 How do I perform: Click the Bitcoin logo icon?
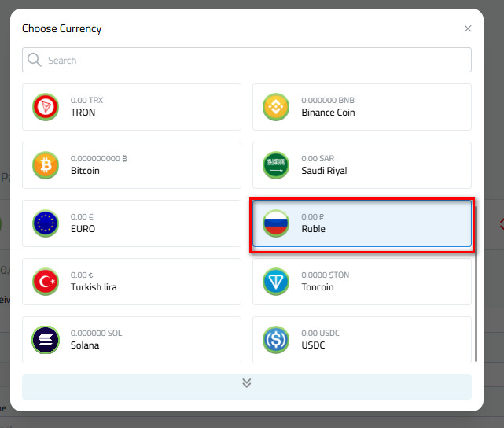46,165
